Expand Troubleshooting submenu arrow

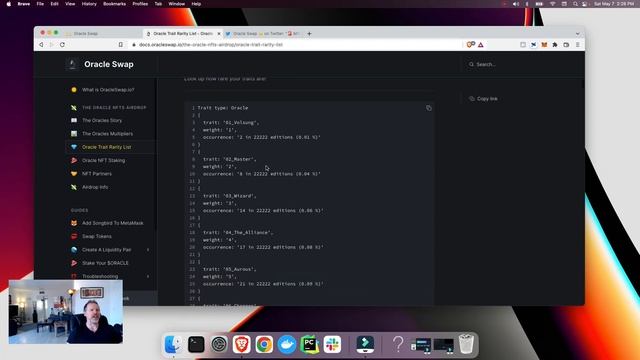(x=148, y=276)
